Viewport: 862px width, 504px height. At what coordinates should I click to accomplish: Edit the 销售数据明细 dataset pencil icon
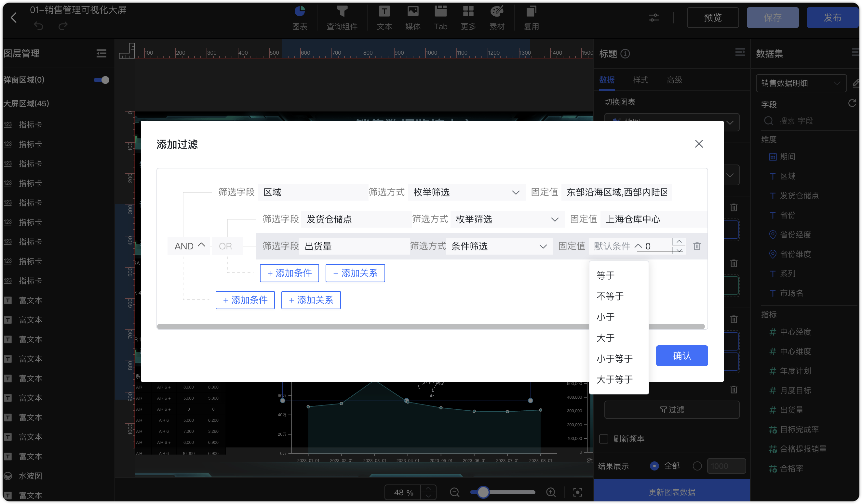[x=856, y=83]
